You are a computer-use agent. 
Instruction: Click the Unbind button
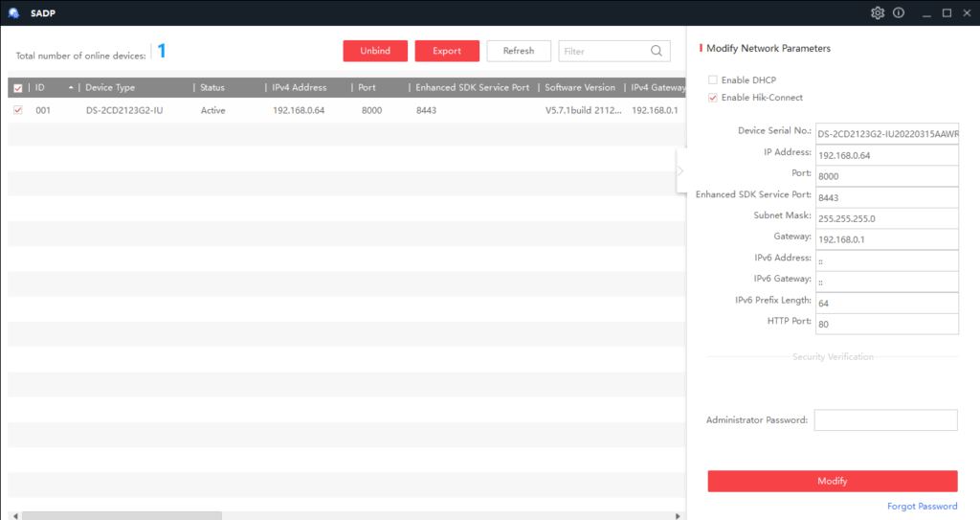point(375,51)
